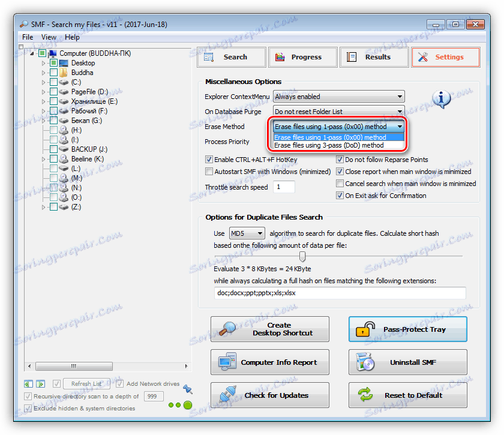The height and width of the screenshot is (435, 504).
Task: Select the 3-pass (DoD) erase method option
Action: 339,145
